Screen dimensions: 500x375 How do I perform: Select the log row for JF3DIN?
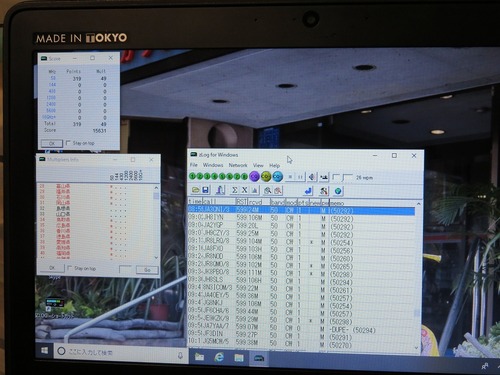point(301,337)
